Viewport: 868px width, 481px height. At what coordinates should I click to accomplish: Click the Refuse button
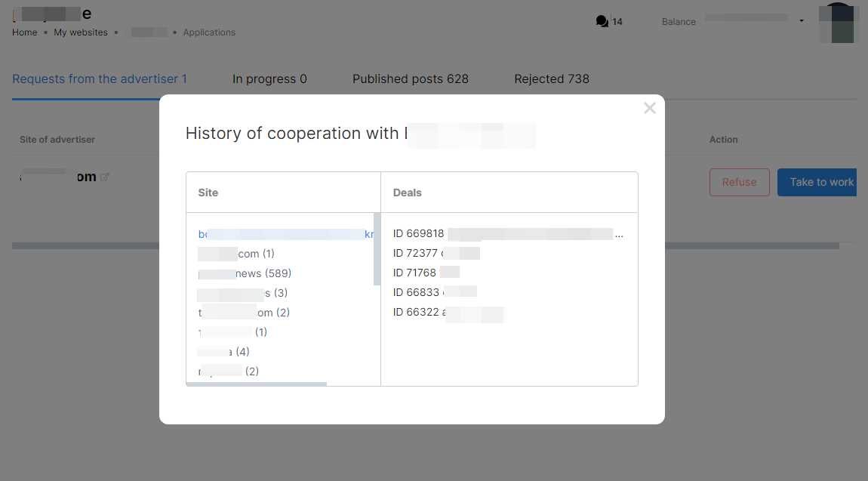739,182
